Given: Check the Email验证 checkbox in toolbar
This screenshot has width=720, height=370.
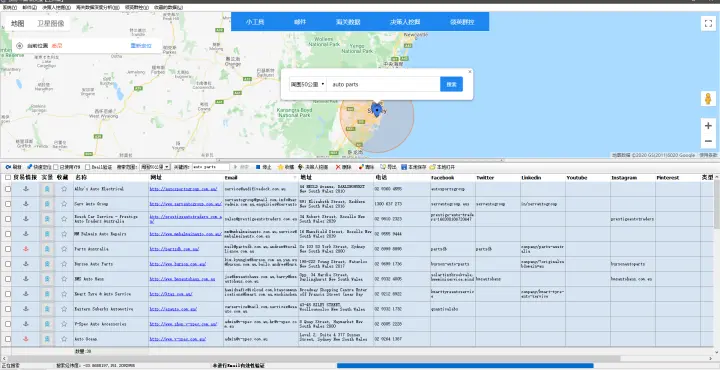Looking at the screenshot, I should click(x=87, y=167).
